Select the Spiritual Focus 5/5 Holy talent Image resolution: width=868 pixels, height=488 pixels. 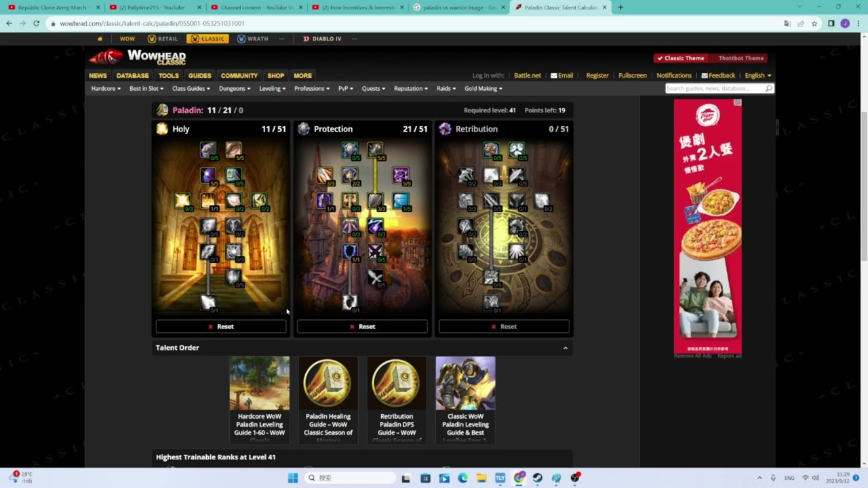208,176
